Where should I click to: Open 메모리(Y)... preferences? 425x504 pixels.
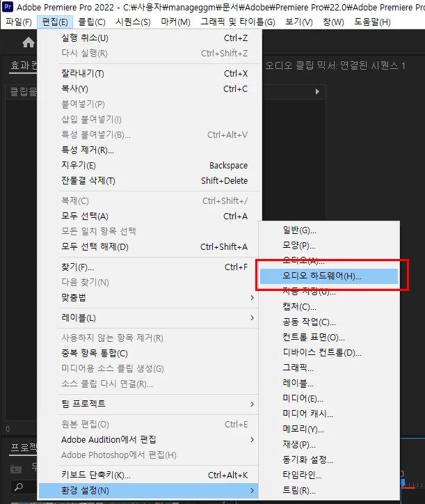point(329,429)
